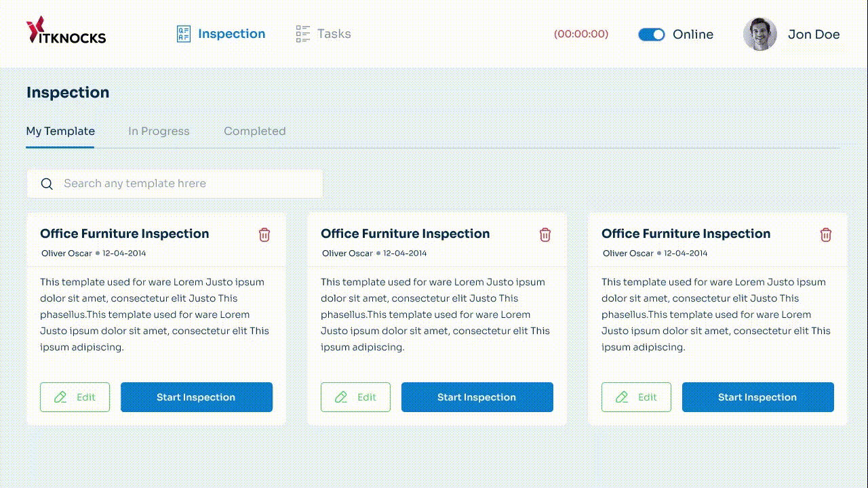Click the trash icon on the third card
868x488 pixels.
pyautogui.click(x=826, y=235)
